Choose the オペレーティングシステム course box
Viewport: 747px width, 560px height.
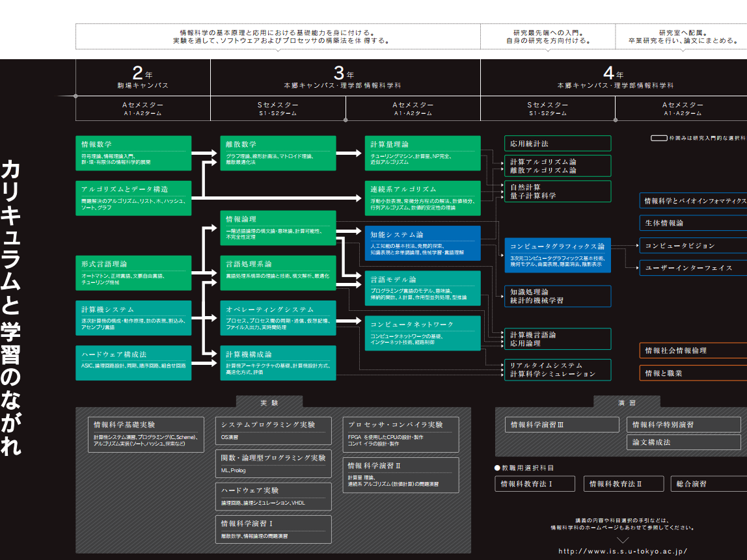278,317
